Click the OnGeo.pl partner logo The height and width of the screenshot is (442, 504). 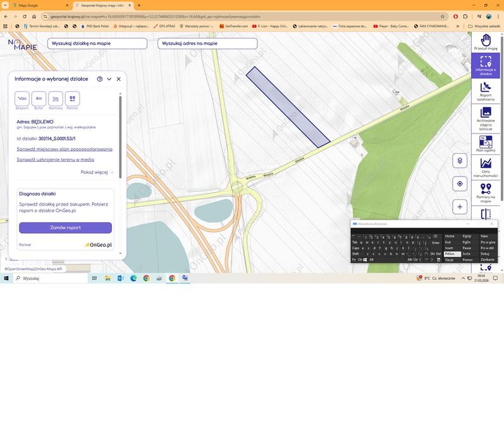(x=99, y=245)
